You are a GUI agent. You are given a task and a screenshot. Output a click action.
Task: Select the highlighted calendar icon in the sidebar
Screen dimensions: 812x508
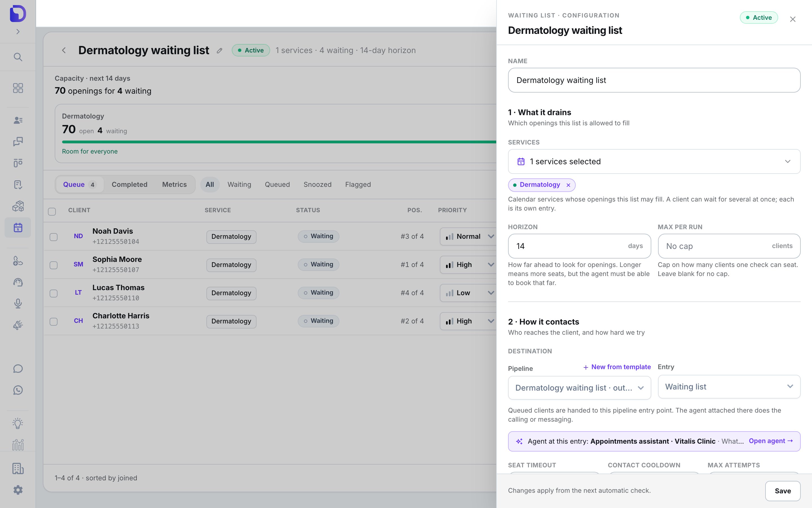18,227
